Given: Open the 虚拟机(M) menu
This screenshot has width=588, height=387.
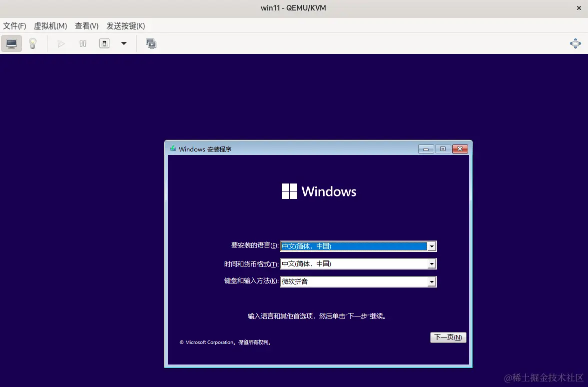Looking at the screenshot, I should (50, 26).
